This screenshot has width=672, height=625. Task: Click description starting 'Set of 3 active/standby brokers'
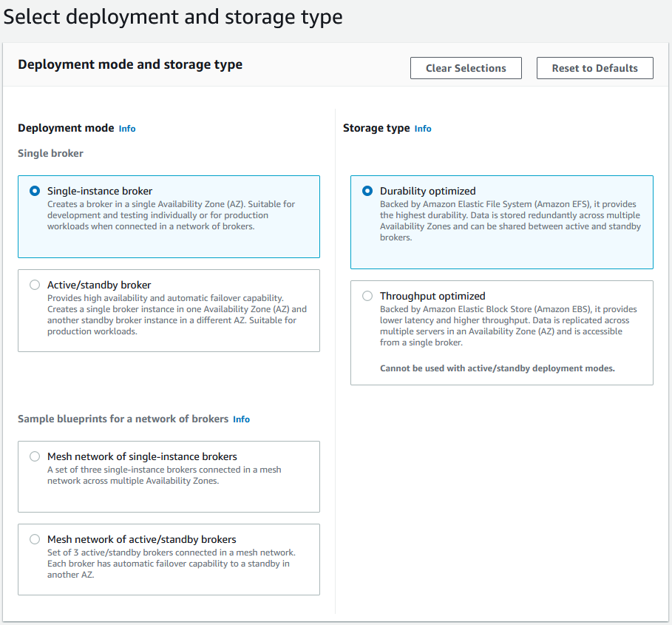coord(171,564)
